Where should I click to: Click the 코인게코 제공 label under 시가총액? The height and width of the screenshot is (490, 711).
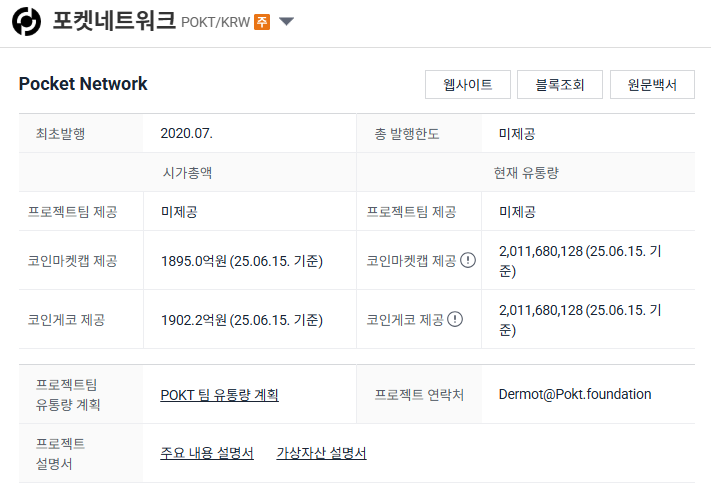[x=67, y=320]
